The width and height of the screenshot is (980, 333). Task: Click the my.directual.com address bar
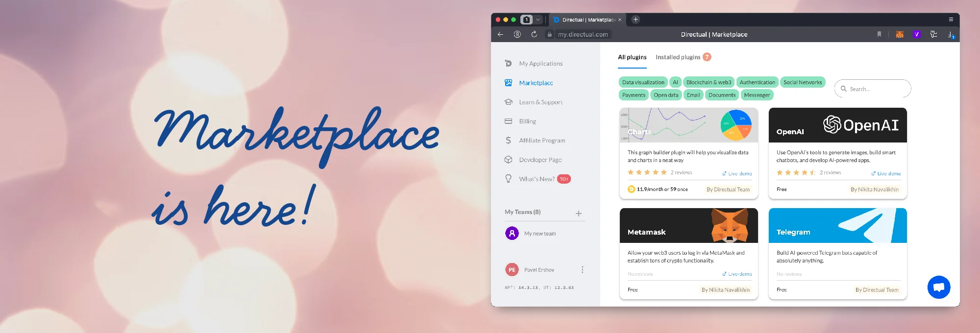click(x=583, y=34)
